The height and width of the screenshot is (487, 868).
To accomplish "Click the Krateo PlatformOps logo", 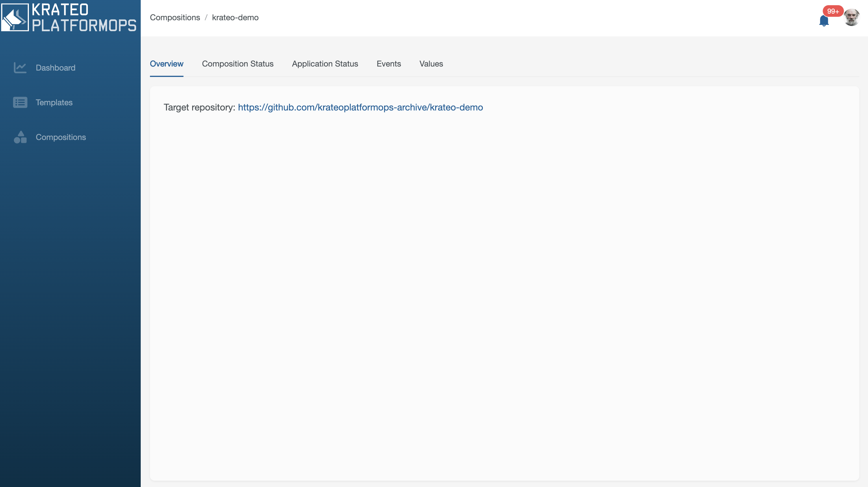I will 69,18.
